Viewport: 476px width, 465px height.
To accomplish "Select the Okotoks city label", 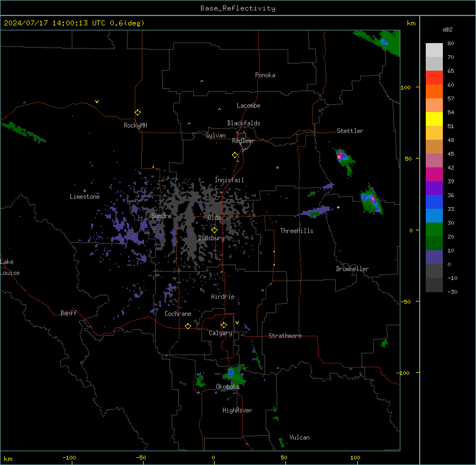I will [x=228, y=387].
